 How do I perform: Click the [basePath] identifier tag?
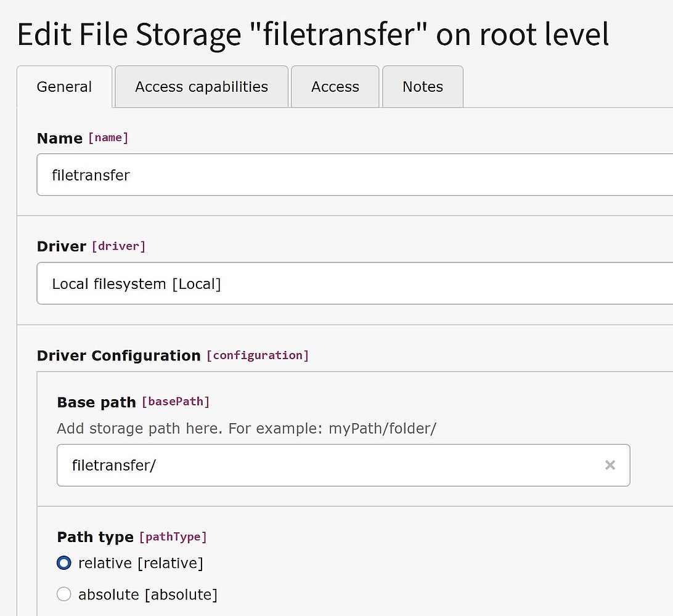click(176, 402)
